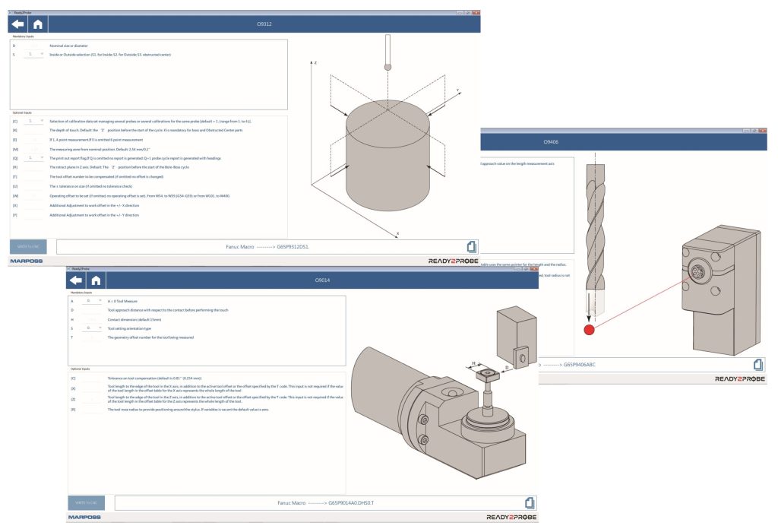Click the [K] depth of touch field
The width and height of the screenshot is (778, 532).
[33, 131]
